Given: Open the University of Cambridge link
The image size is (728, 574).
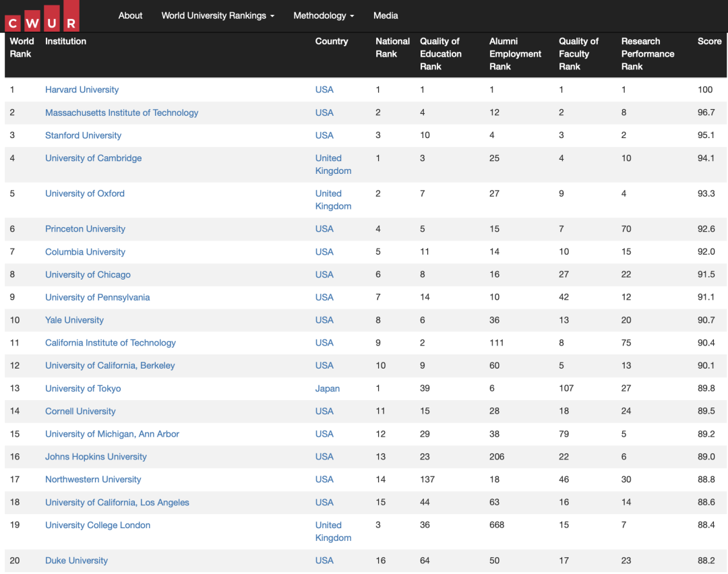Looking at the screenshot, I should [x=93, y=158].
